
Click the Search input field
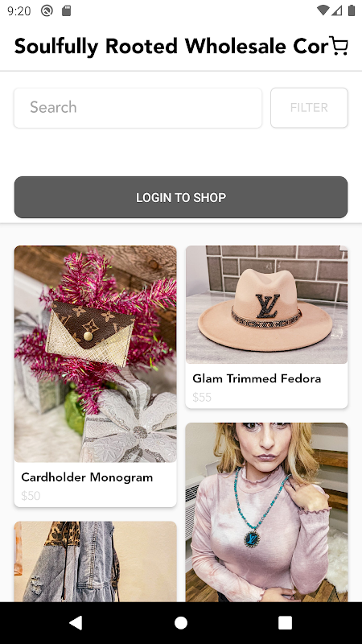138,108
